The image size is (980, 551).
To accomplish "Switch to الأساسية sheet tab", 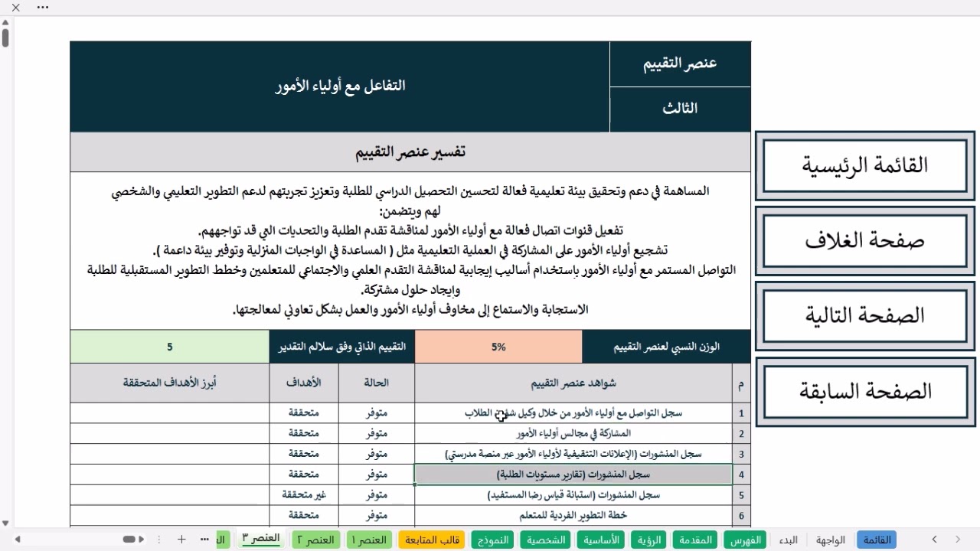I will [601, 540].
